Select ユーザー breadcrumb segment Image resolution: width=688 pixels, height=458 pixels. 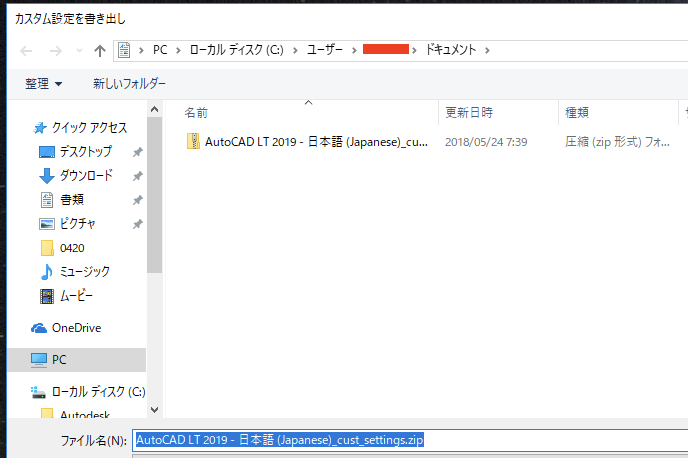pyautogui.click(x=325, y=50)
